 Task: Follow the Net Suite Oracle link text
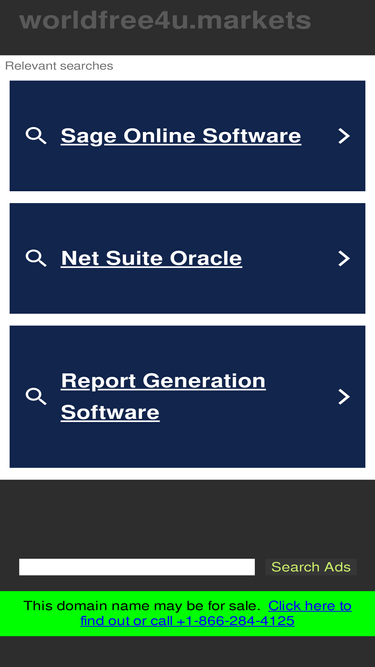(151, 258)
